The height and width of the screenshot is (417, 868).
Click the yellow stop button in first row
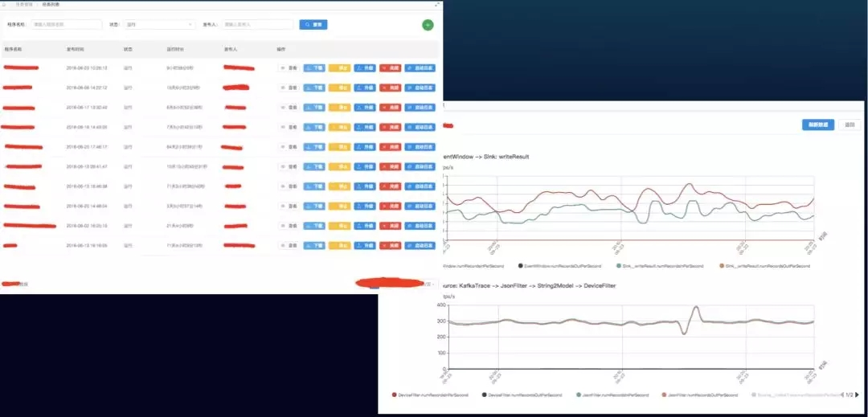click(339, 68)
